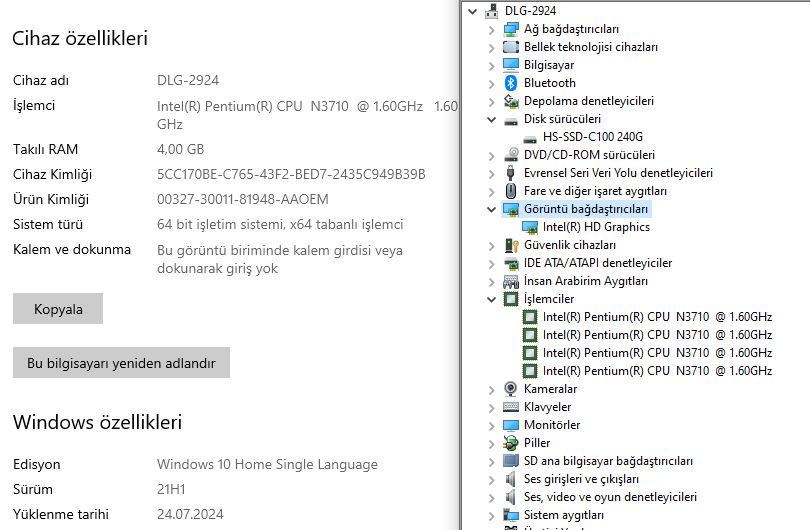Click the Edisyon value Windows 10 Home Single Language
This screenshot has width=810, height=530.
[x=267, y=464]
